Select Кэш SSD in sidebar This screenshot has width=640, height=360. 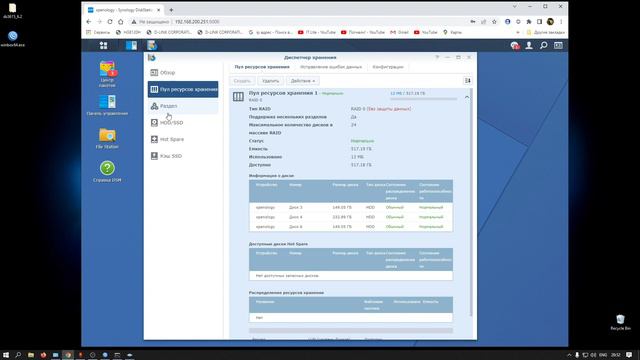tap(183, 156)
